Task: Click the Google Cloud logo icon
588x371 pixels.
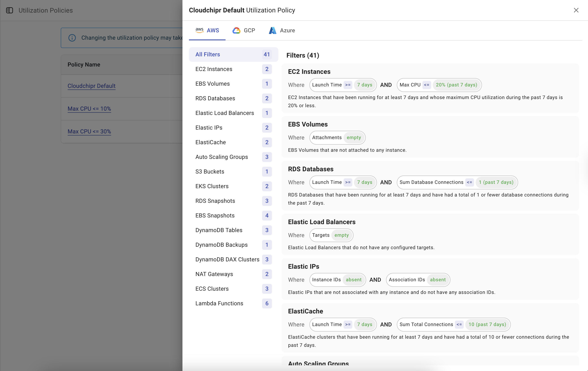Action: coord(236,30)
